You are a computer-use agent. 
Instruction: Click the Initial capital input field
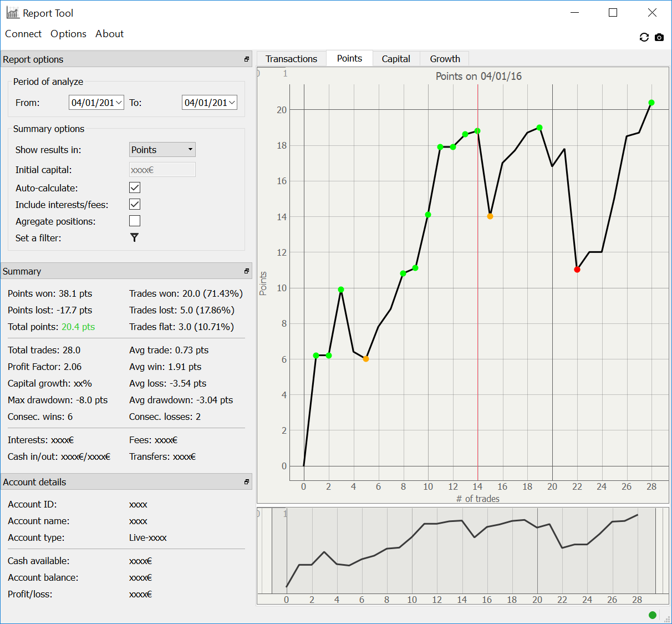[162, 170]
